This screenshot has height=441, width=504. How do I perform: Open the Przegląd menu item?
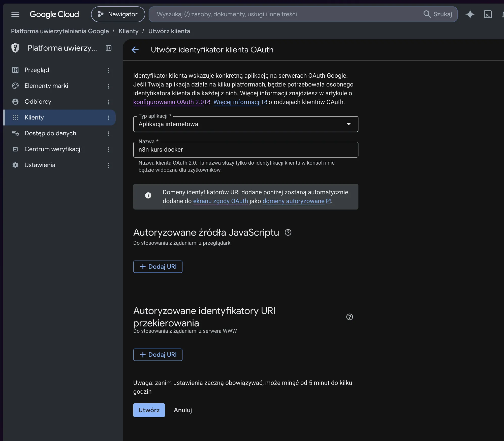(x=59, y=70)
